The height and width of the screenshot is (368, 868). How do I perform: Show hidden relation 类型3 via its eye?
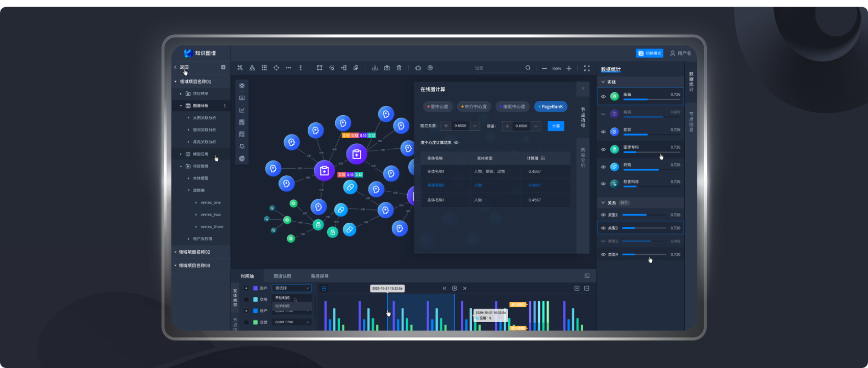click(x=603, y=241)
